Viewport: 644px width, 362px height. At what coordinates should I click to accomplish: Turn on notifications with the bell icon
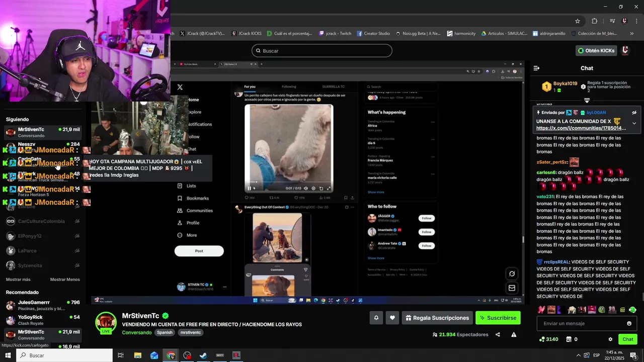click(x=376, y=318)
